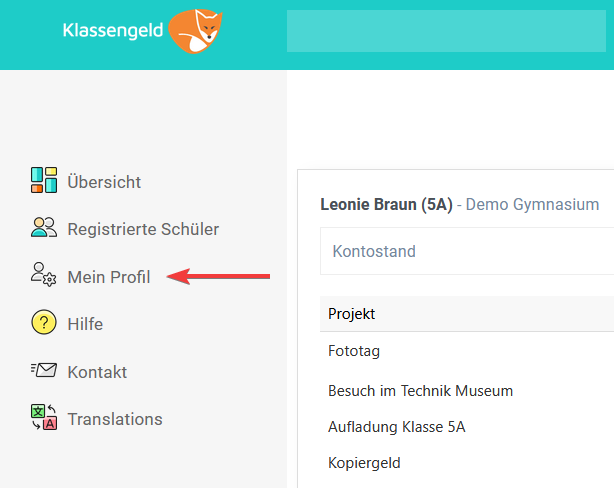The height and width of the screenshot is (488, 614).
Task: Open the Hilfe page
Action: click(85, 324)
